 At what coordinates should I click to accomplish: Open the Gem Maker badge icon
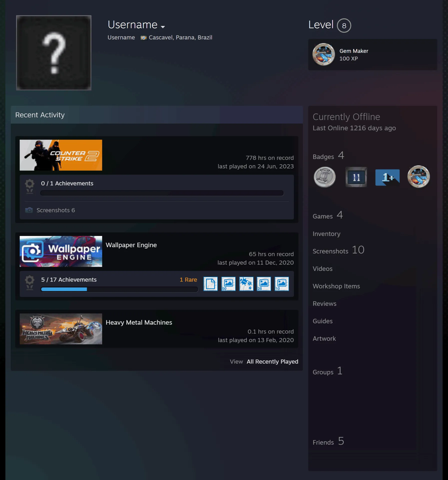tap(323, 54)
